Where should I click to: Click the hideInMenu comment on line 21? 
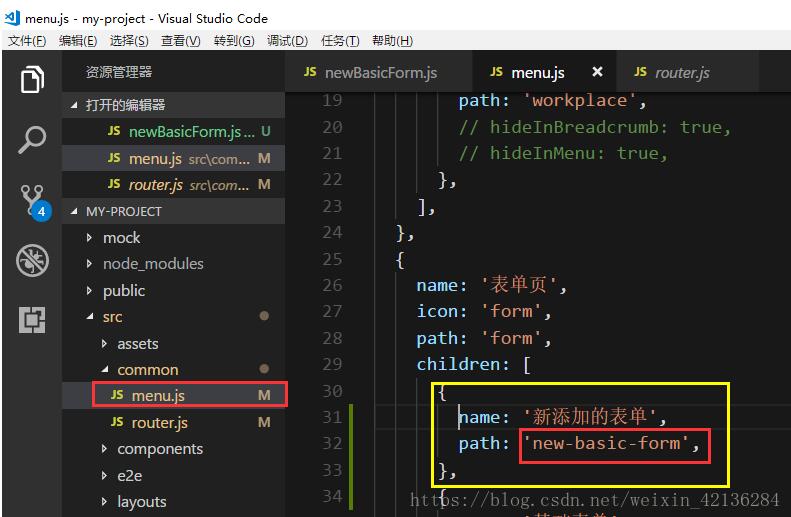pyautogui.click(x=563, y=153)
